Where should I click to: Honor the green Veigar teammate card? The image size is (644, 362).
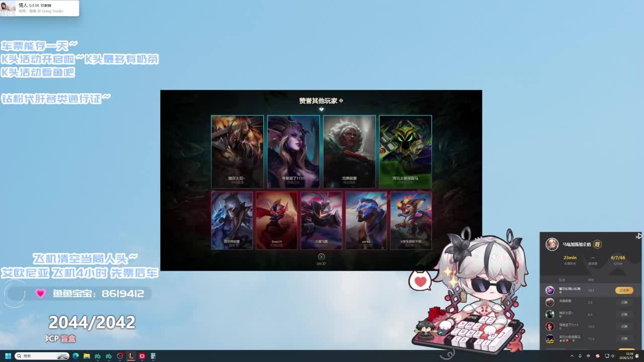(406, 151)
